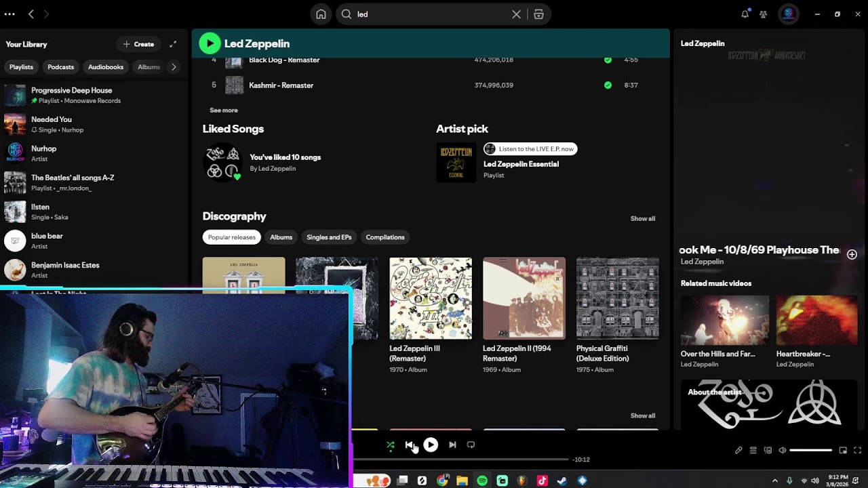The height and width of the screenshot is (488, 868).
Task: Click Led Zeppelin Essential cover art
Action: point(456,163)
